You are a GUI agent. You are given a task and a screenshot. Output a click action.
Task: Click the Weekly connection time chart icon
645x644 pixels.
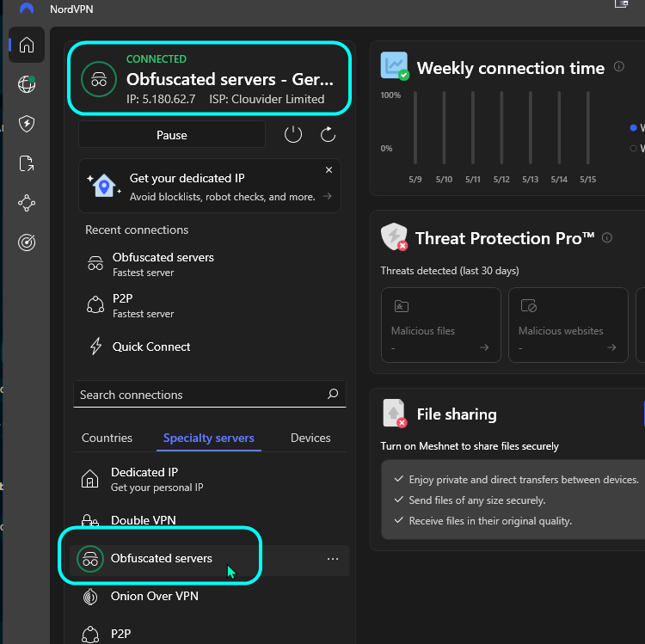click(x=395, y=66)
